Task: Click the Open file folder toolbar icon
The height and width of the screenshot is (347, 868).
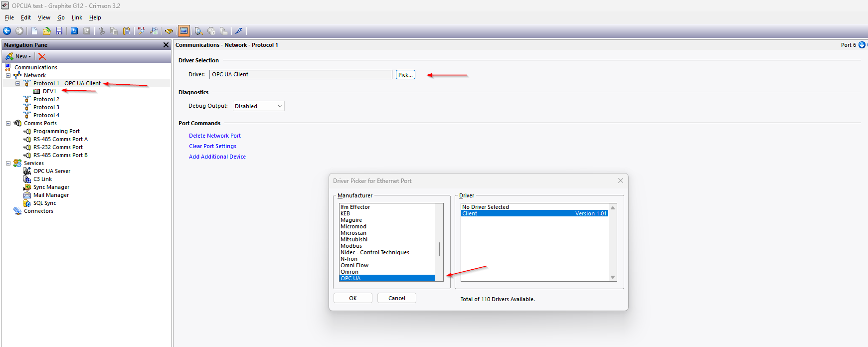Action: click(x=46, y=31)
